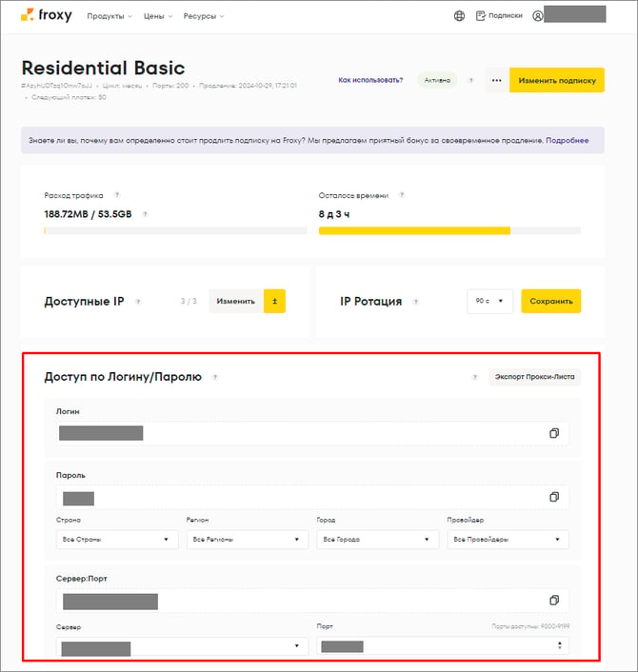Click help icon beside Осталось времени
This screenshot has width=638, height=672.
(x=402, y=195)
